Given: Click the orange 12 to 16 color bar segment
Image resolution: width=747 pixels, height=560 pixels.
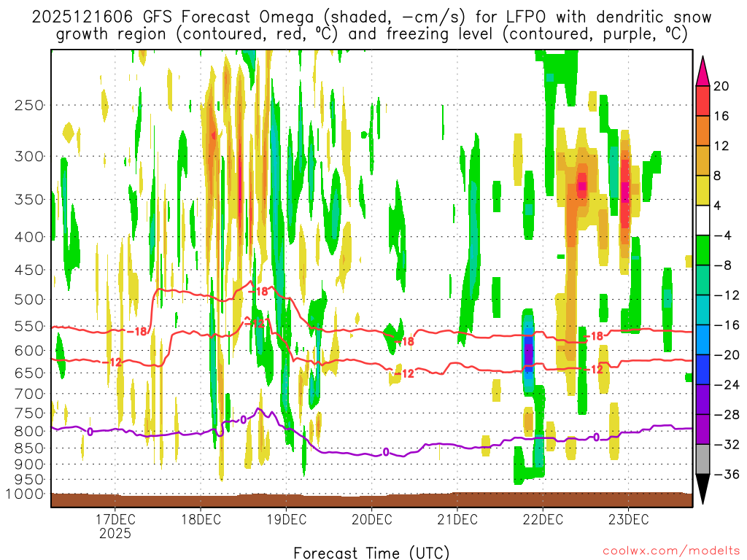Looking at the screenshot, I should 703,131.
